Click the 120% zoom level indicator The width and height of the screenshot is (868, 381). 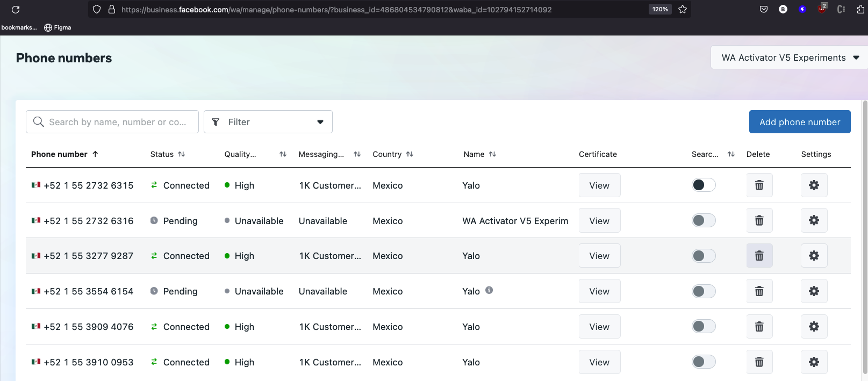click(x=660, y=9)
